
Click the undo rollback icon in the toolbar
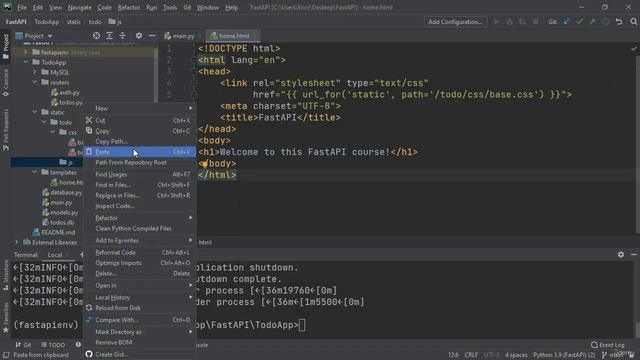click(619, 22)
